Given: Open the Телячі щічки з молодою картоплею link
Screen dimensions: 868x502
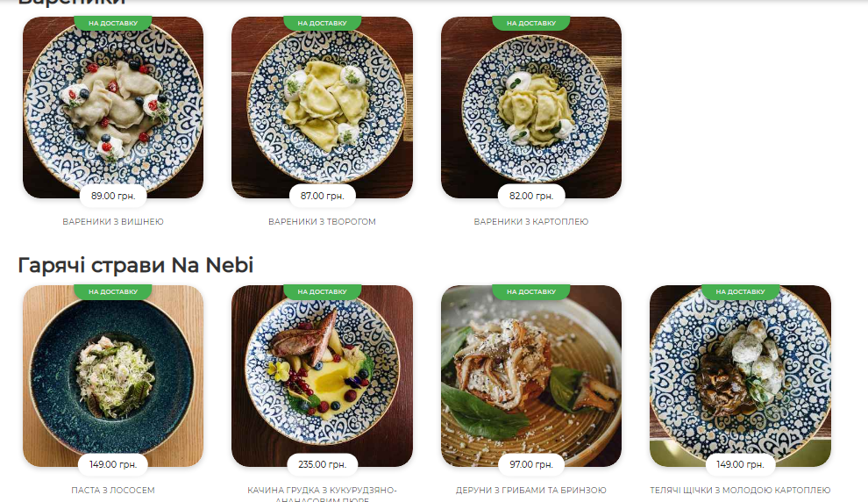Looking at the screenshot, I should pos(740,491).
